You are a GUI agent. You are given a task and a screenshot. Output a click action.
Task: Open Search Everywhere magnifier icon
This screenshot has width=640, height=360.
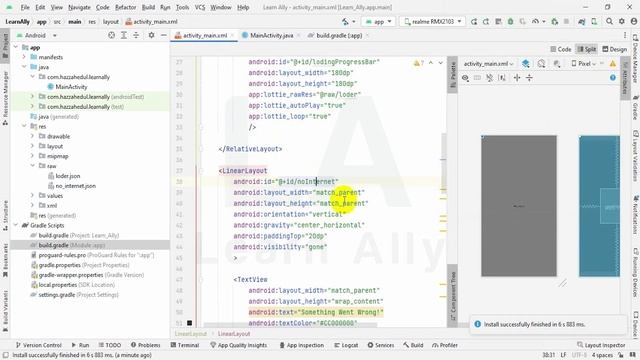coord(609,22)
